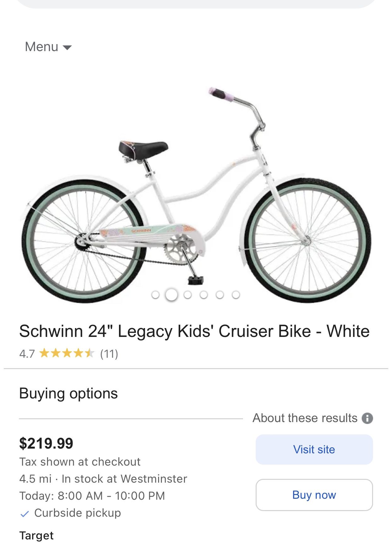Select the enlarged active carousel dot
Screen dimensions: 392x547
coord(172,295)
